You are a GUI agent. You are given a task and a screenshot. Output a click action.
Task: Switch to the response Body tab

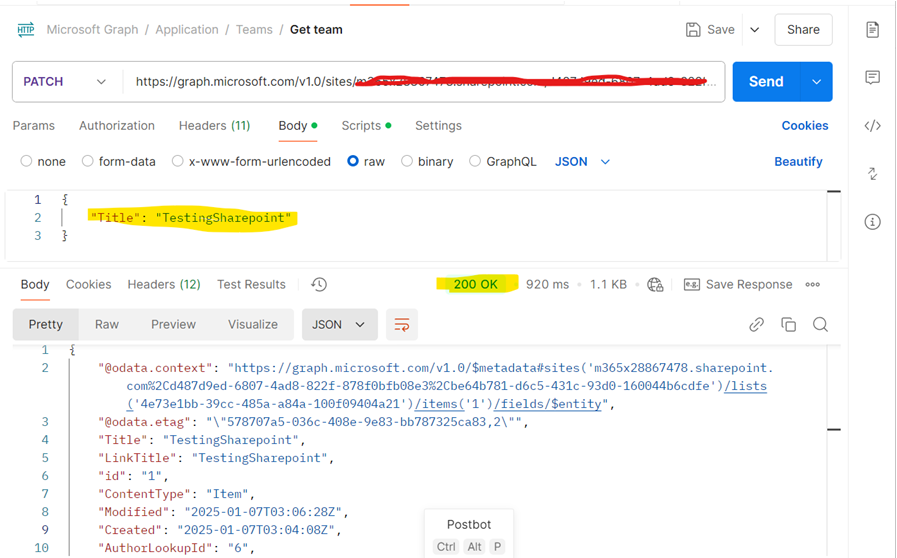coord(35,284)
